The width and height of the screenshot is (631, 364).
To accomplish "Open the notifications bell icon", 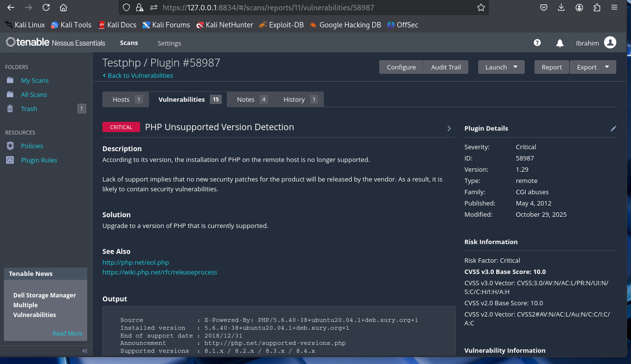I will 560,43.
